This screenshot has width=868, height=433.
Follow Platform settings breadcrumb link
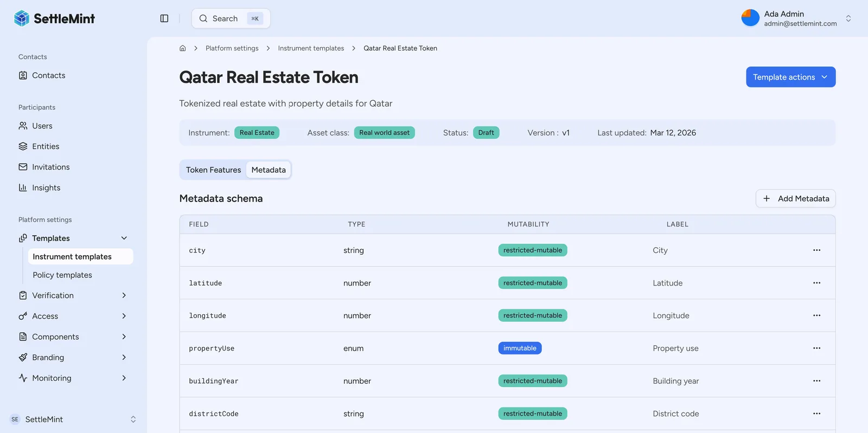(x=232, y=48)
